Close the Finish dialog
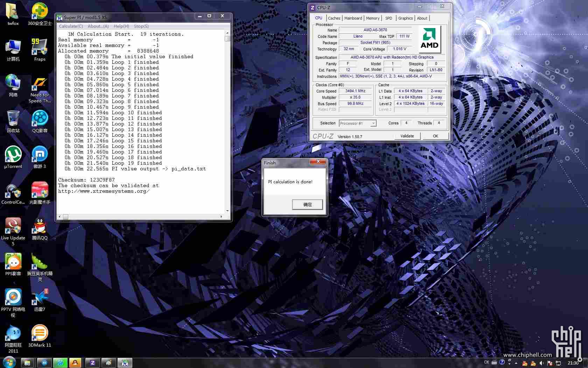This screenshot has height=368, width=588. (318, 162)
